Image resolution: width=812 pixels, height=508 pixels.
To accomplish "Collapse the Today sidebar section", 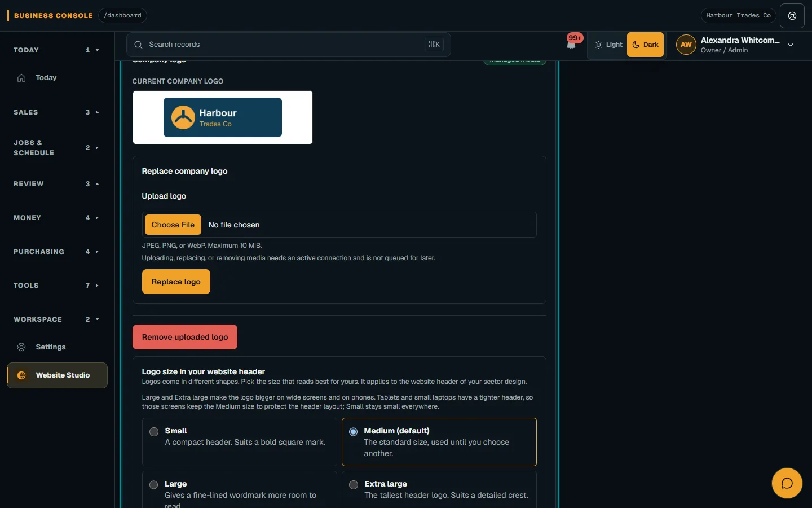I will coord(56,50).
